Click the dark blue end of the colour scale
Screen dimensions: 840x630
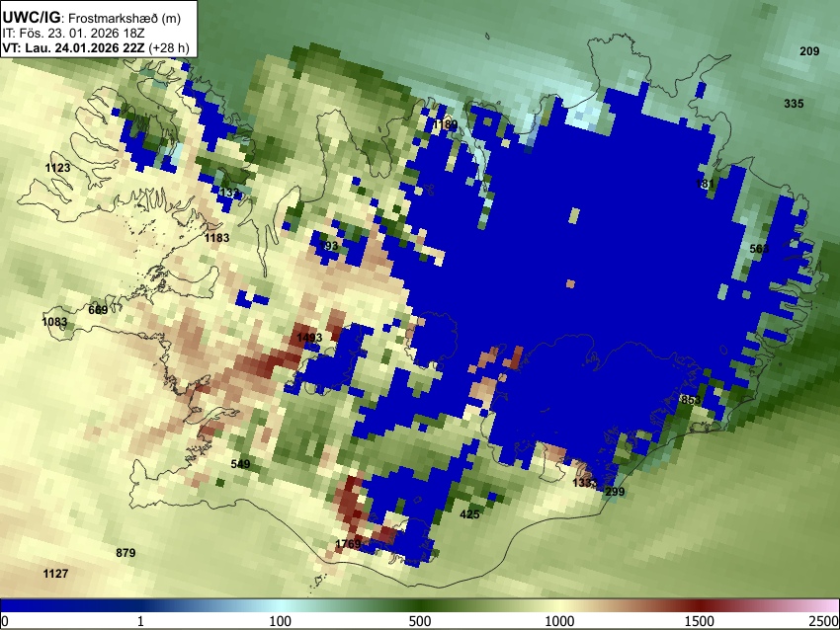(33, 605)
